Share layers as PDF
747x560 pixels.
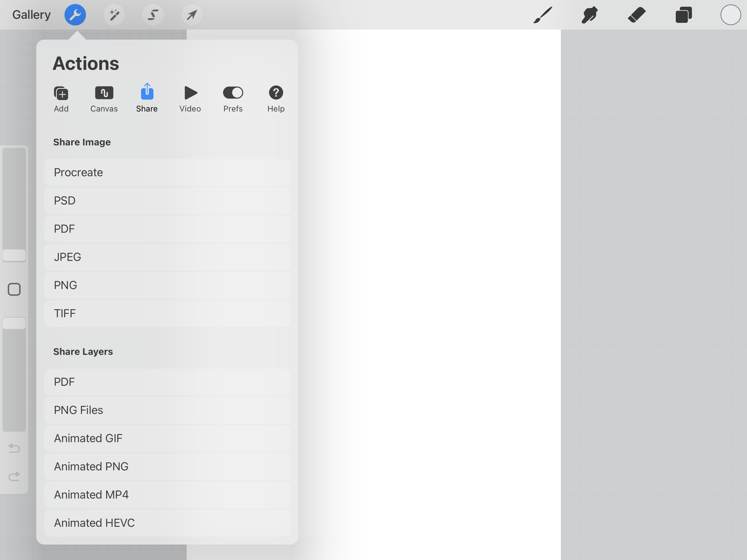pos(167,382)
